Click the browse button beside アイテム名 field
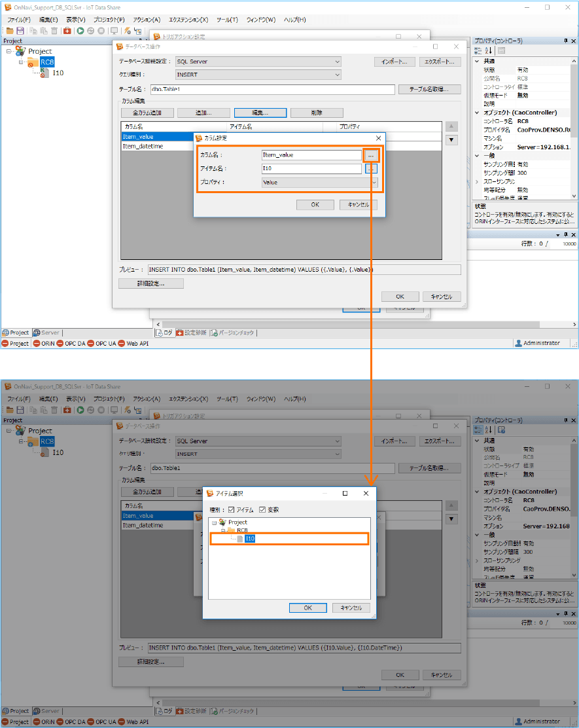Image resolution: width=579 pixels, height=728 pixels. 371,169
